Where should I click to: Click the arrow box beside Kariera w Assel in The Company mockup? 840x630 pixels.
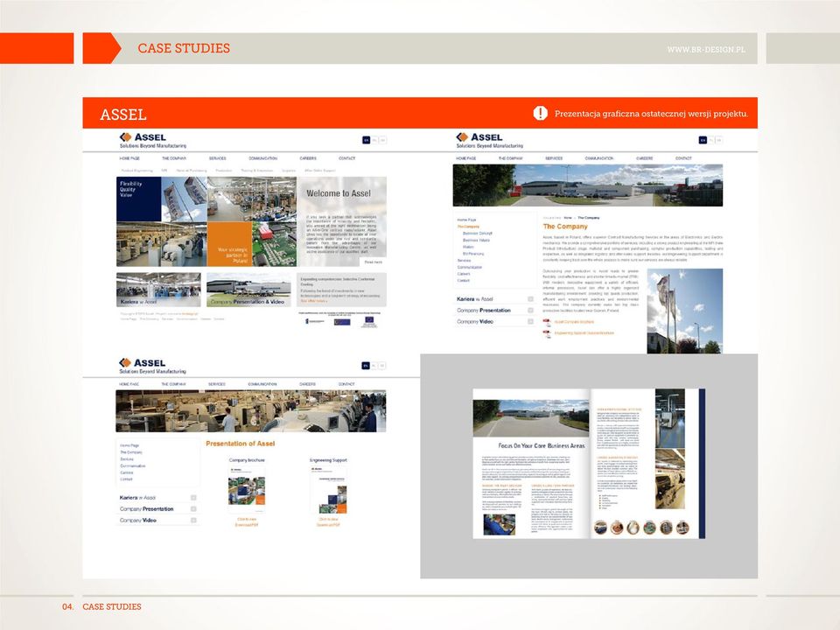click(530, 299)
